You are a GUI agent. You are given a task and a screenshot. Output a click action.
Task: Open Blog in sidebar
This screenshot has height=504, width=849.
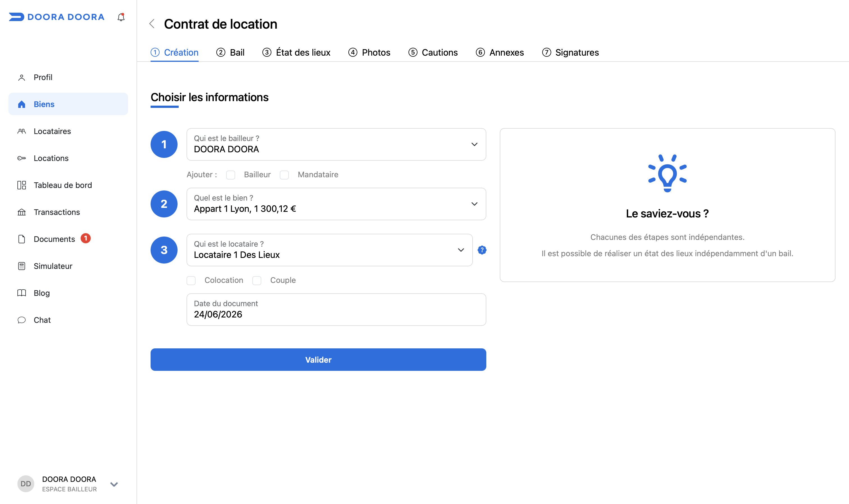coord(68,293)
